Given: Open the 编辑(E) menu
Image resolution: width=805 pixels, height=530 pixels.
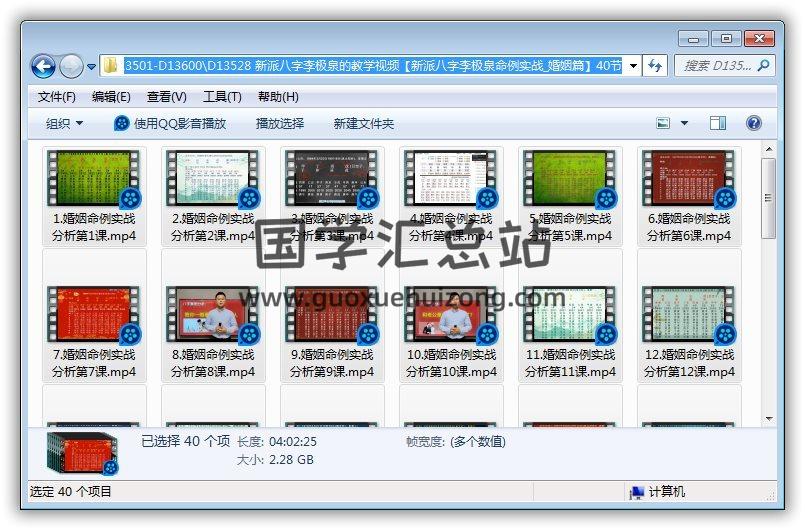Looking at the screenshot, I should [111, 97].
